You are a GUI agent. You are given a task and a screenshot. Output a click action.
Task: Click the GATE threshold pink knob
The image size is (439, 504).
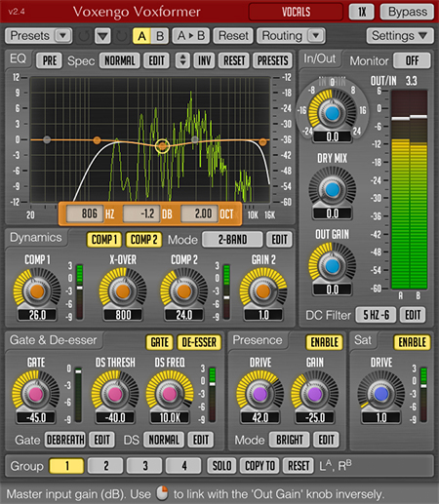[36, 394]
